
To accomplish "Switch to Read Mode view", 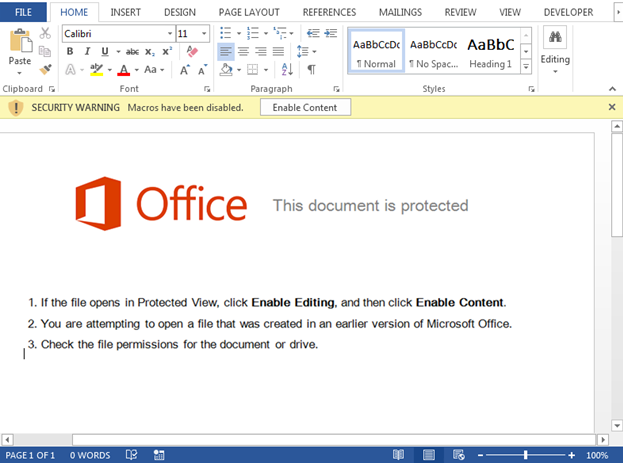I will [398, 455].
